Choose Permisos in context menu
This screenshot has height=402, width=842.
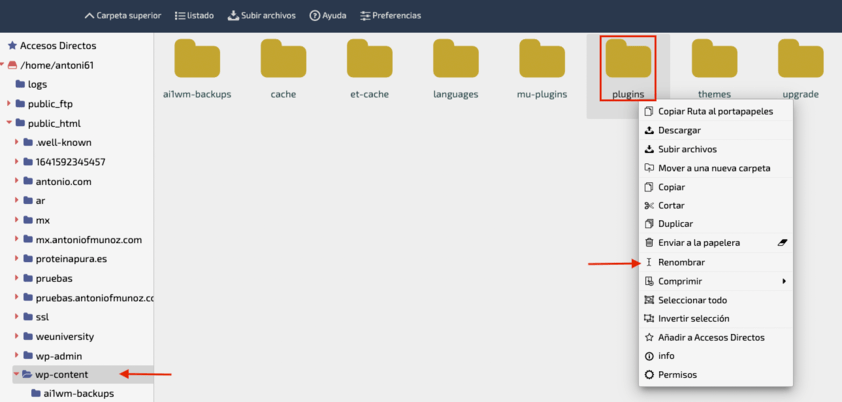(716, 375)
